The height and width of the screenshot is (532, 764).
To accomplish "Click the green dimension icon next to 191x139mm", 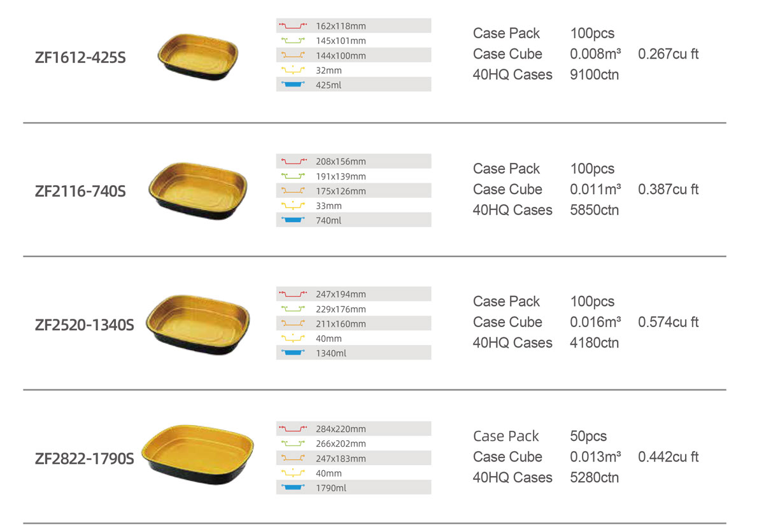I will (293, 176).
